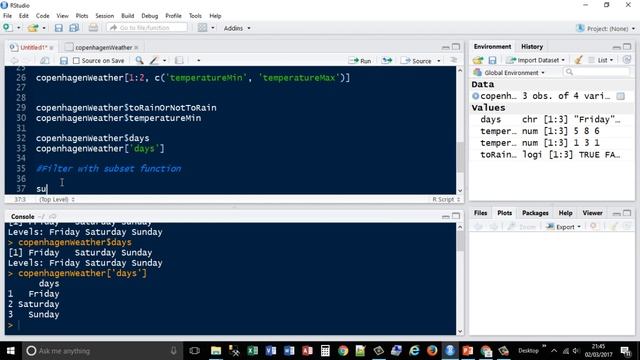The height and width of the screenshot is (360, 640).
Task: Click the Windows Start button
Action: [11, 351]
